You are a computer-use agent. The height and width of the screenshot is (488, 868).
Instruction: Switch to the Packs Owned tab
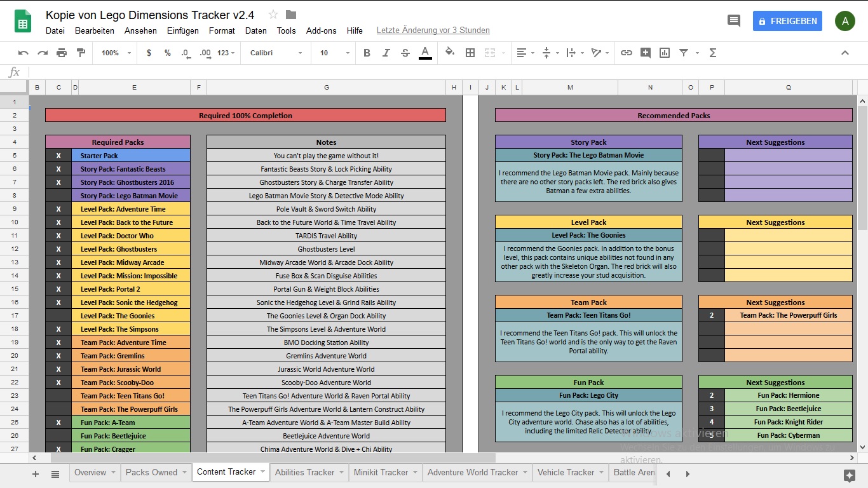point(151,472)
